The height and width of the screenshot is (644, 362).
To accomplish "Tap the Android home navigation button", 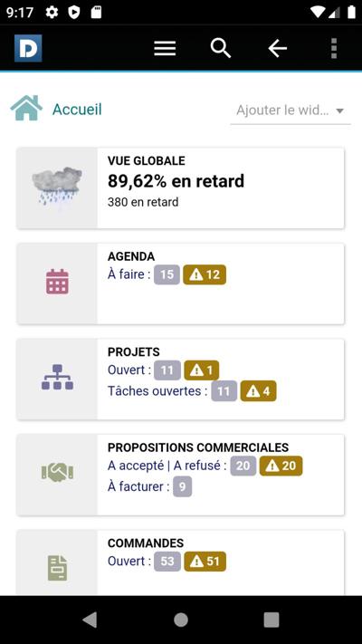I will [181, 620].
